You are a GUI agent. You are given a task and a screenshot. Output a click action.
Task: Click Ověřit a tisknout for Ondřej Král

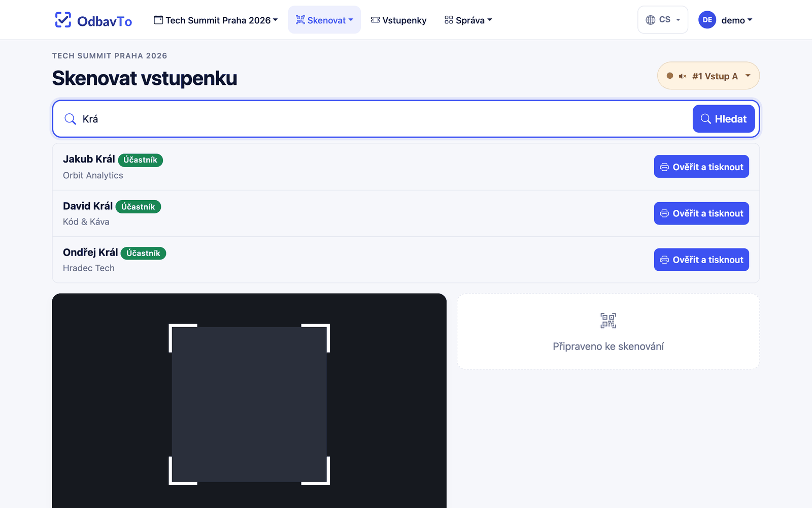point(701,260)
